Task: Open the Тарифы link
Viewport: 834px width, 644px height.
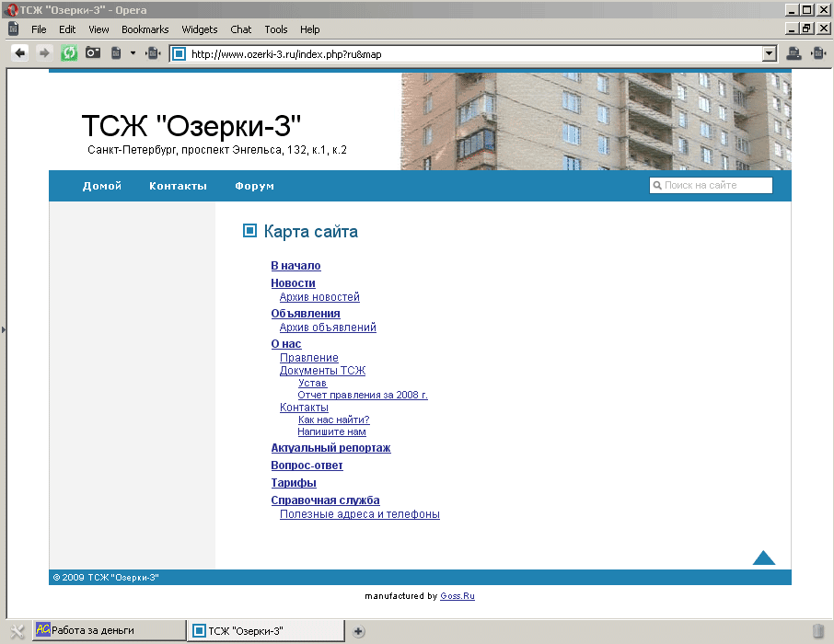Action: (x=294, y=483)
